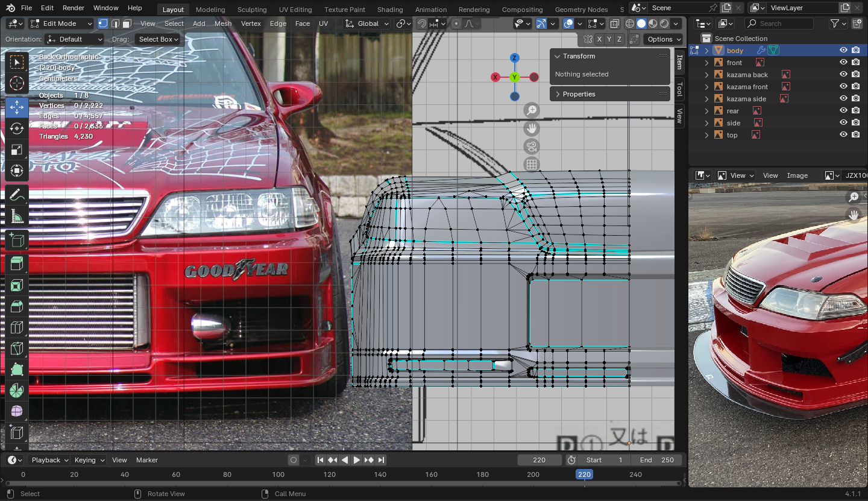Viewport: 868px width, 501px height.
Task: Activate the Spin tool
Action: click(17, 391)
